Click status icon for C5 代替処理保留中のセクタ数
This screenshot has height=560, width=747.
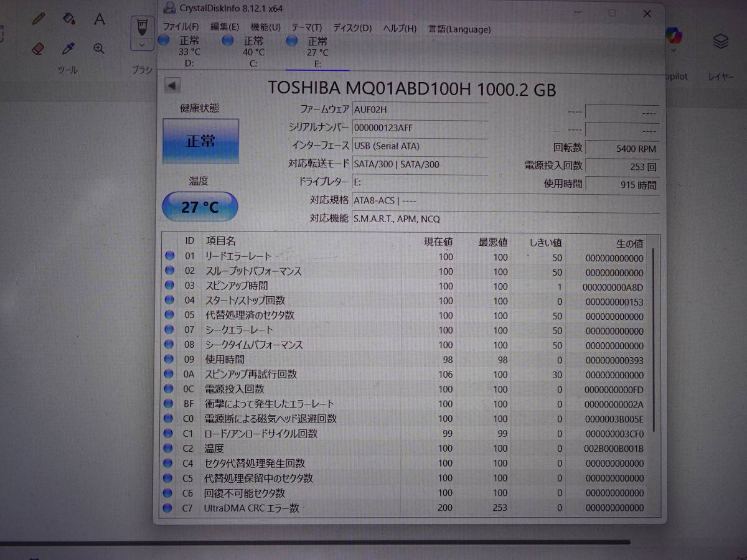pyautogui.click(x=168, y=478)
